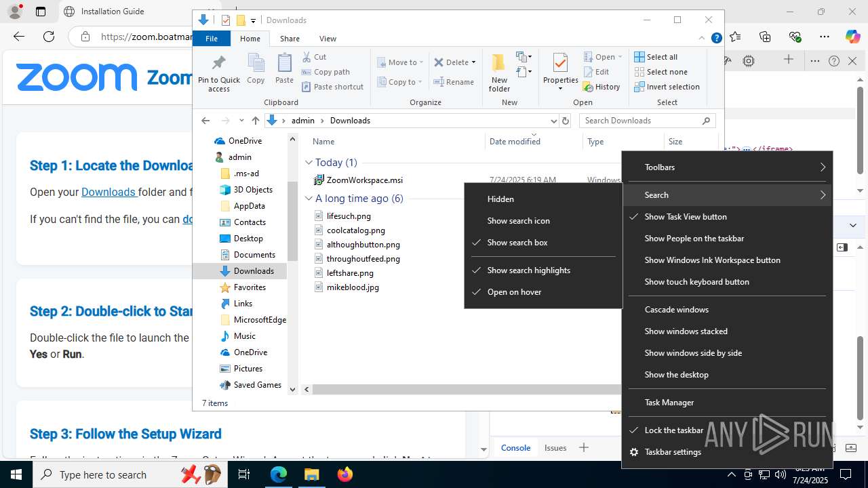Viewport: 868px width, 488px height.
Task: Click the Copy ribbon icon
Action: 256,64
